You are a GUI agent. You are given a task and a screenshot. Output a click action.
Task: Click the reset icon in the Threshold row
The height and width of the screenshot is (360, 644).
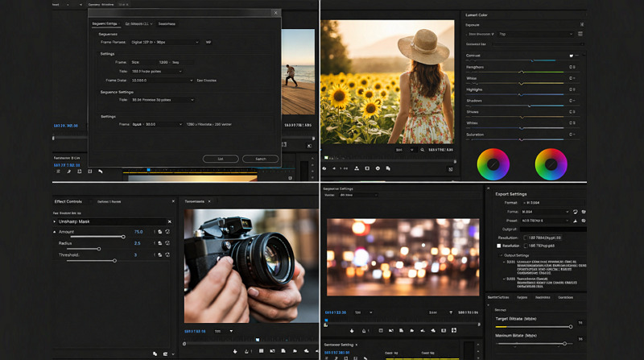[167, 254]
